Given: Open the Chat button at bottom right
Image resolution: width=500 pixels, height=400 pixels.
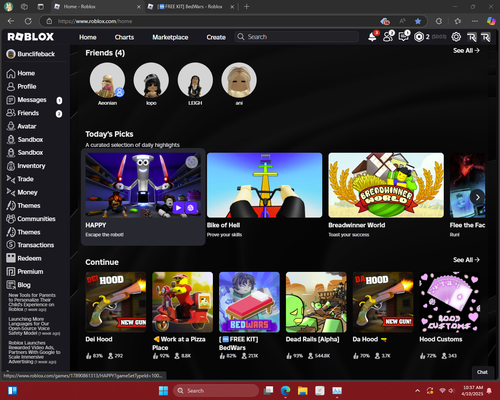Looking at the screenshot, I should click(482, 372).
